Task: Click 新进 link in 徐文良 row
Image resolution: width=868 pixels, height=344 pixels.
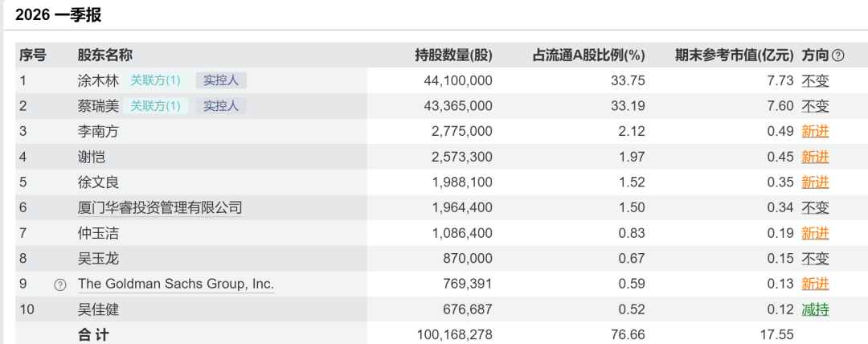Action: point(816,182)
